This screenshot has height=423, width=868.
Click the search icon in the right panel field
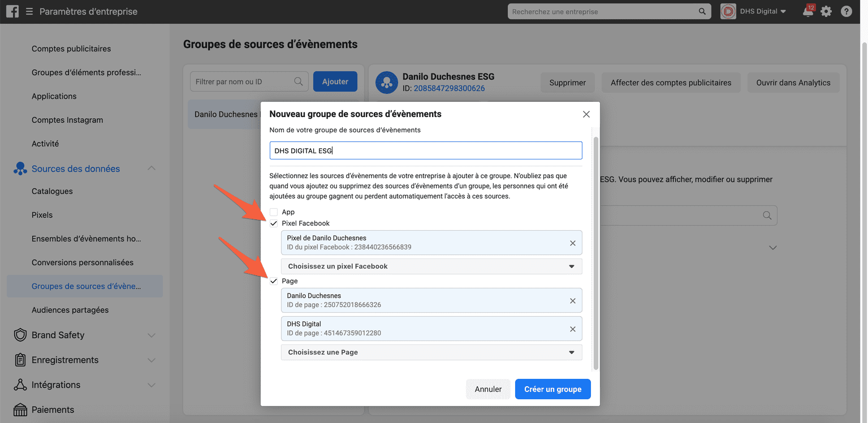tap(767, 215)
